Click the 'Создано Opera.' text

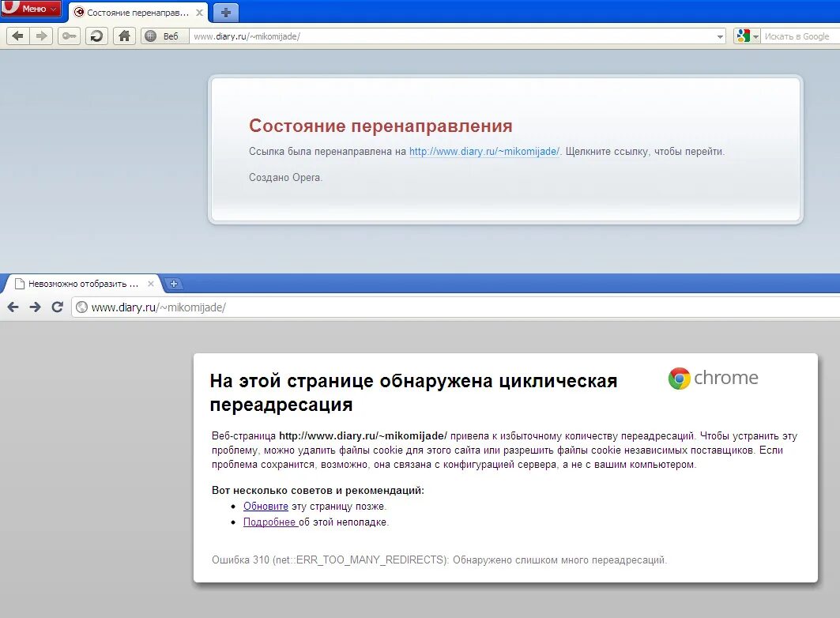click(285, 177)
